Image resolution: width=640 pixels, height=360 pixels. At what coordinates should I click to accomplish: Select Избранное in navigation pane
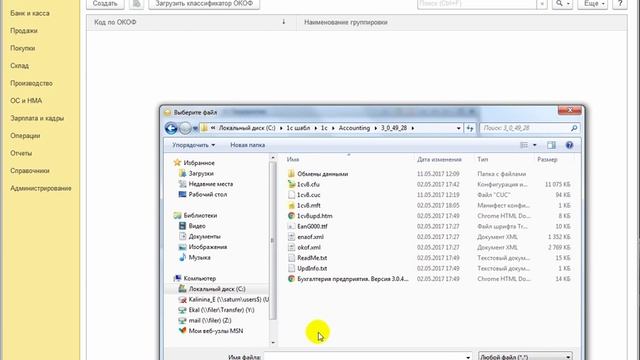[x=199, y=163]
